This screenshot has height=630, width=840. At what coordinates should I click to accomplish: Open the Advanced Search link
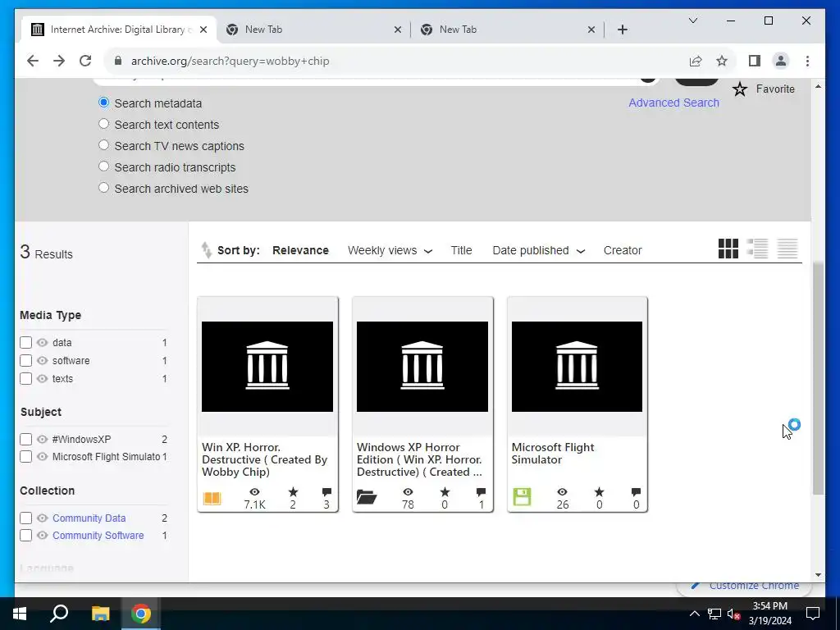[x=674, y=103]
